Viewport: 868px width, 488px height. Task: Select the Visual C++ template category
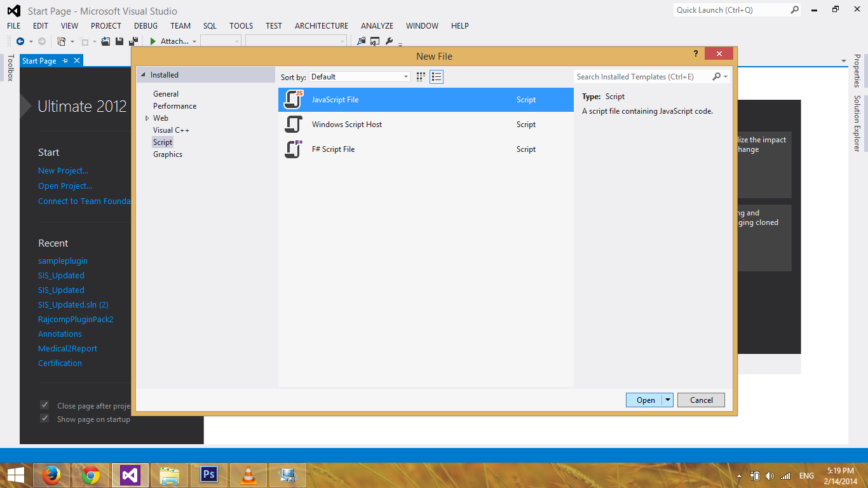point(171,130)
